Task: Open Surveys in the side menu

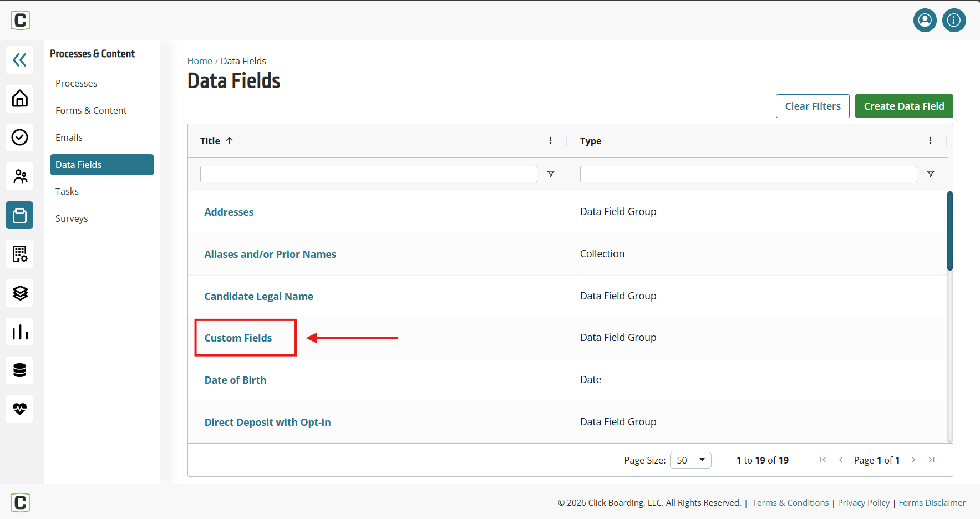Action: 72,218
